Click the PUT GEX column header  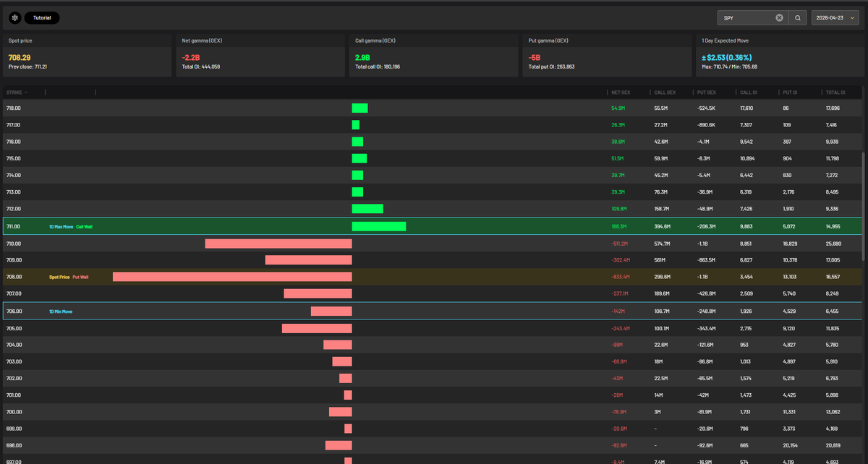(x=707, y=93)
